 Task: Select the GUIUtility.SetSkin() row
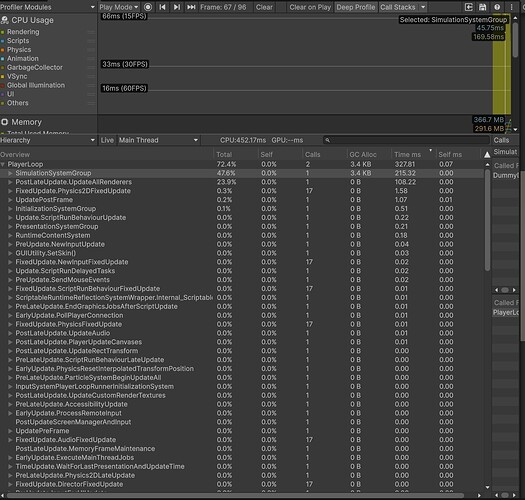pos(241,253)
